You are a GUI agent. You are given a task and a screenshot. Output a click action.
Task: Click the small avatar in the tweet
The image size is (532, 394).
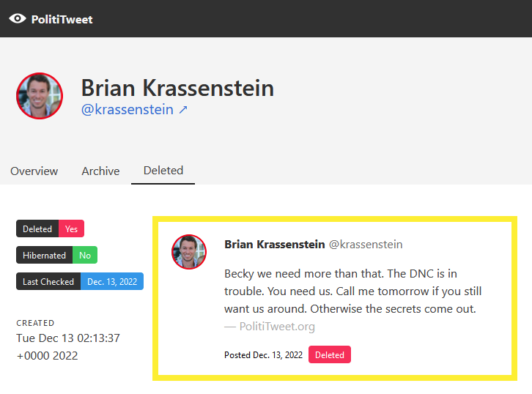pos(189,252)
